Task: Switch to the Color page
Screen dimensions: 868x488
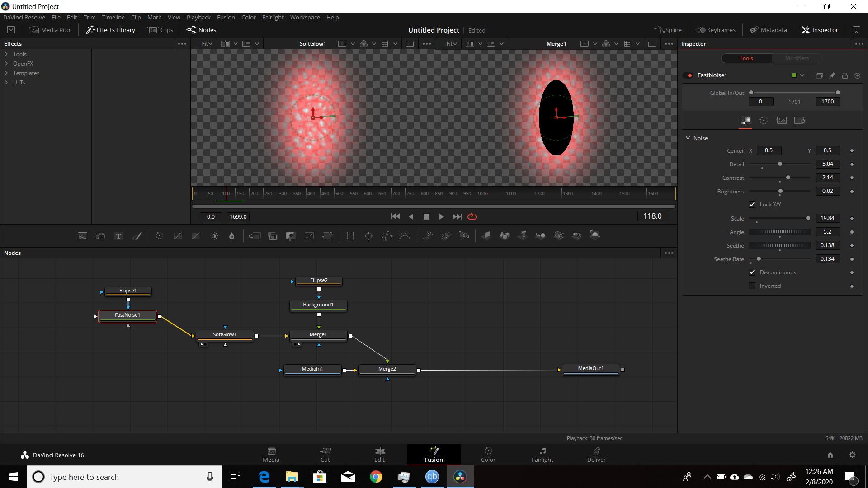Action: click(488, 455)
